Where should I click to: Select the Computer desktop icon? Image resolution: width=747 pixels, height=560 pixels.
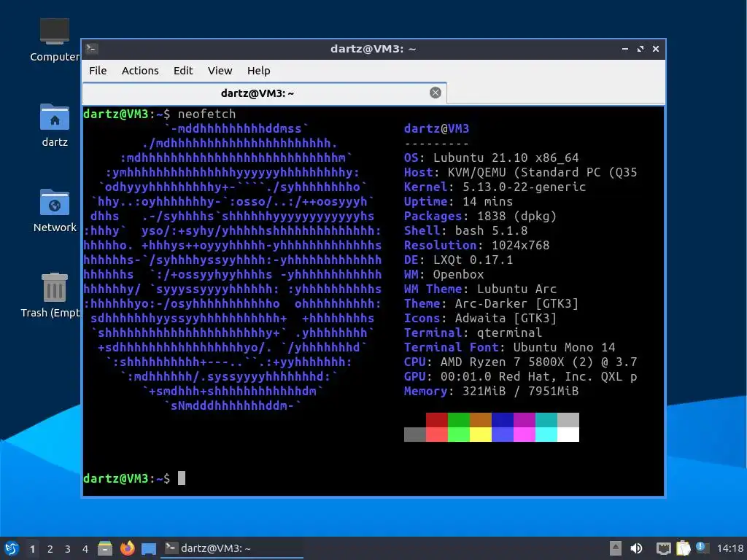coord(54,40)
